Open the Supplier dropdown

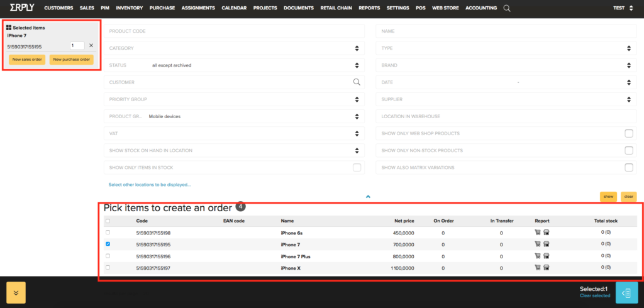click(x=506, y=99)
